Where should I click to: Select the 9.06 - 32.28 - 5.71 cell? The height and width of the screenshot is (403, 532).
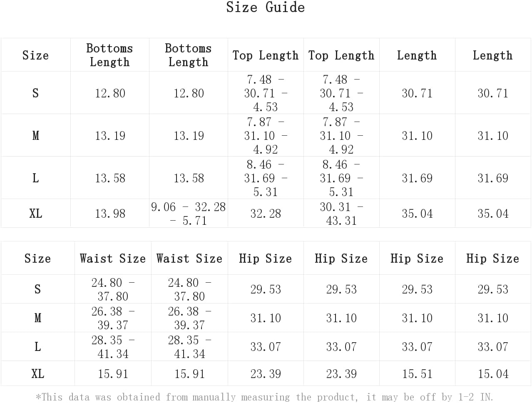pyautogui.click(x=189, y=214)
